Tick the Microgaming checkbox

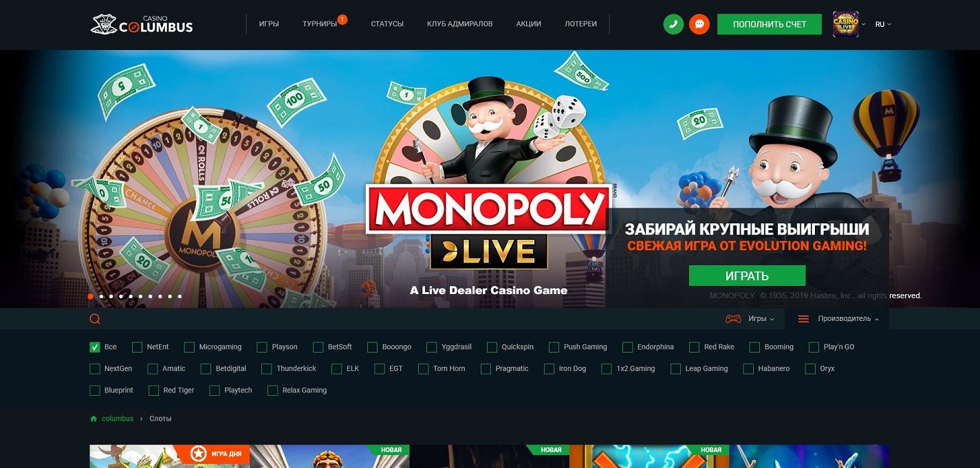coord(190,347)
